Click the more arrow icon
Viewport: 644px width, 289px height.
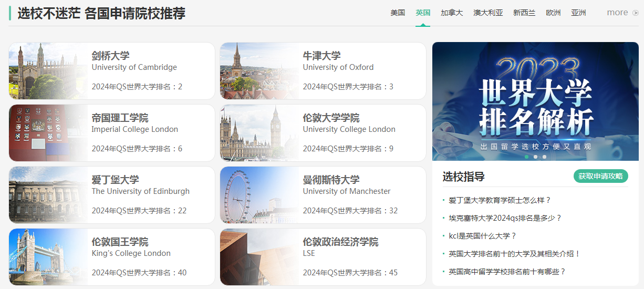click(635, 13)
